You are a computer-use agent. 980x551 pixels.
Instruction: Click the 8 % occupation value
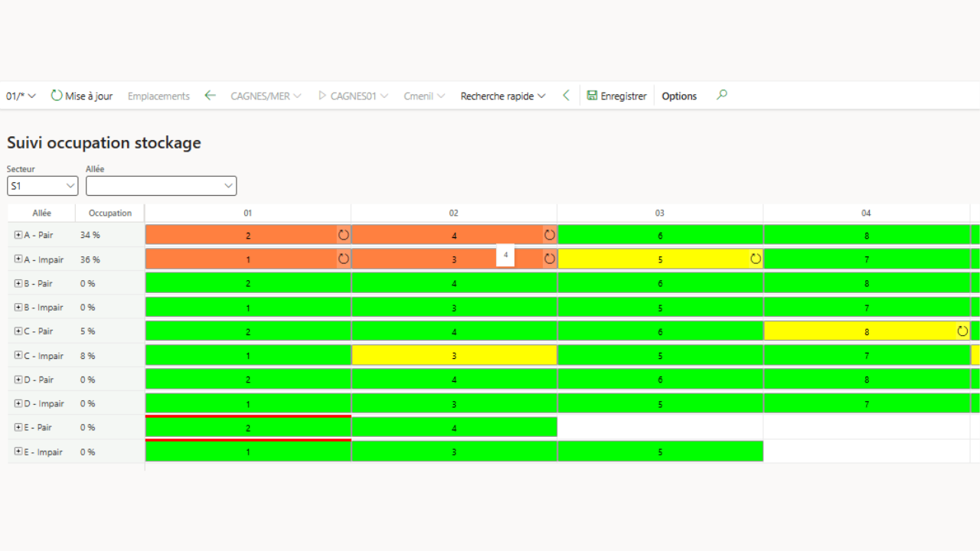coord(88,356)
